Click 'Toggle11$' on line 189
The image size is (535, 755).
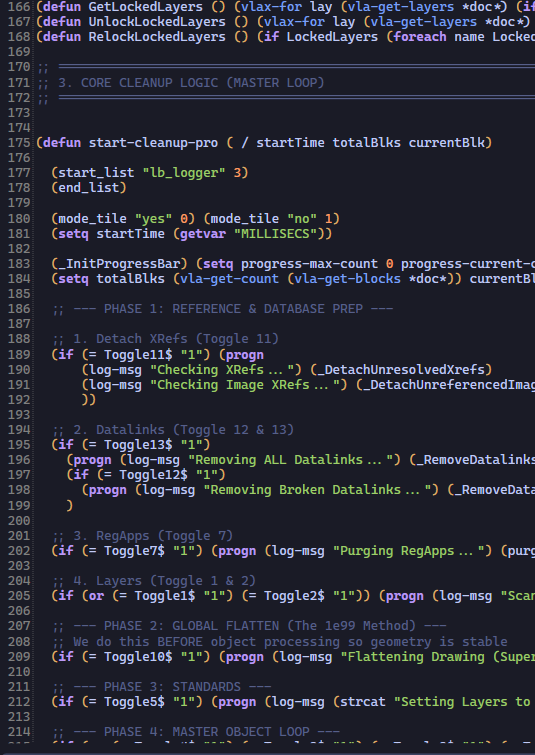tap(138, 354)
